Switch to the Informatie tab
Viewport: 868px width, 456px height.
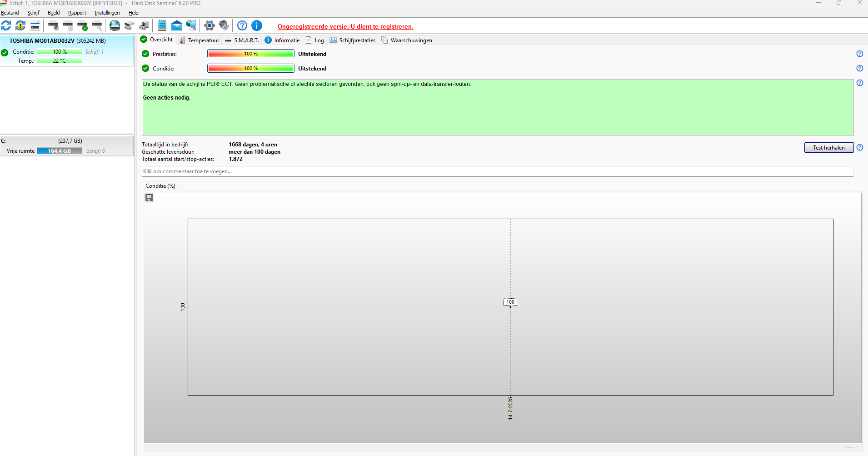[x=282, y=40]
